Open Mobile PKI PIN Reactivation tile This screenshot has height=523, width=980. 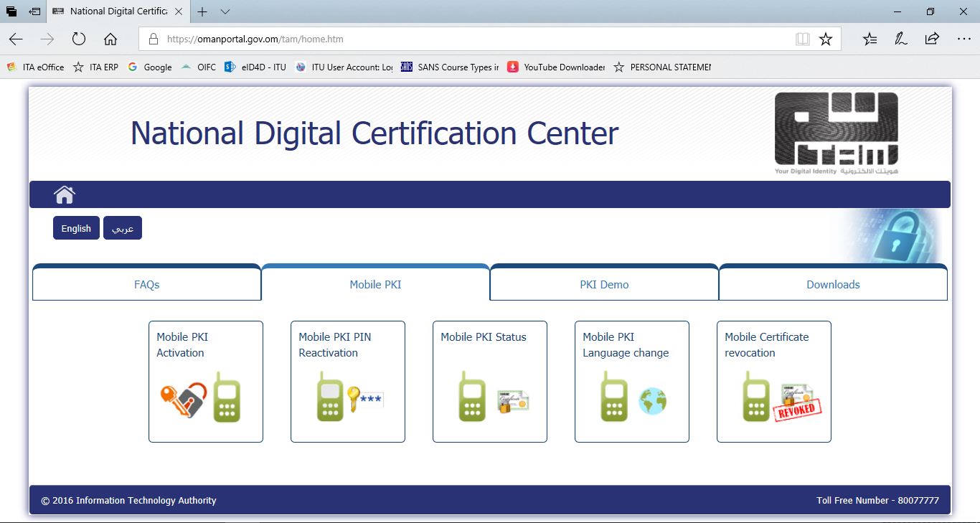click(347, 382)
